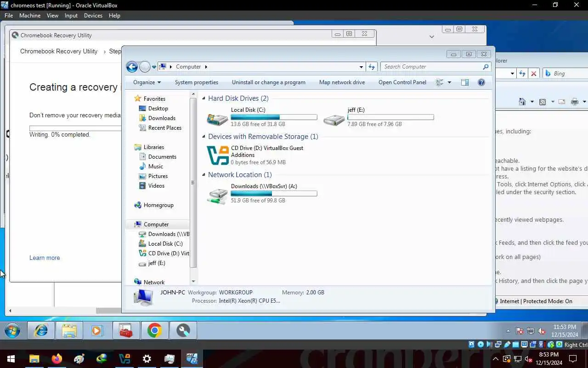Open address bar history dropdown in Computer window
This screenshot has width=588, height=368.
click(361, 67)
